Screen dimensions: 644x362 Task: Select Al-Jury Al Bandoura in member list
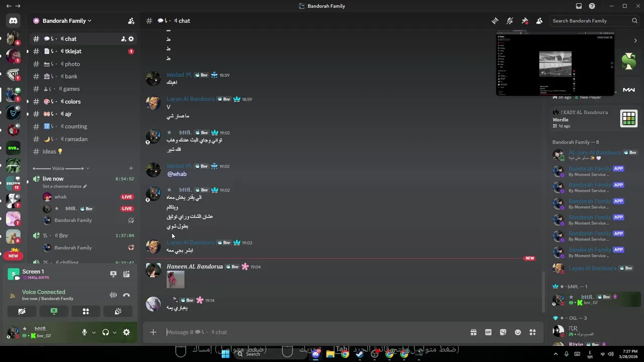[x=595, y=155]
